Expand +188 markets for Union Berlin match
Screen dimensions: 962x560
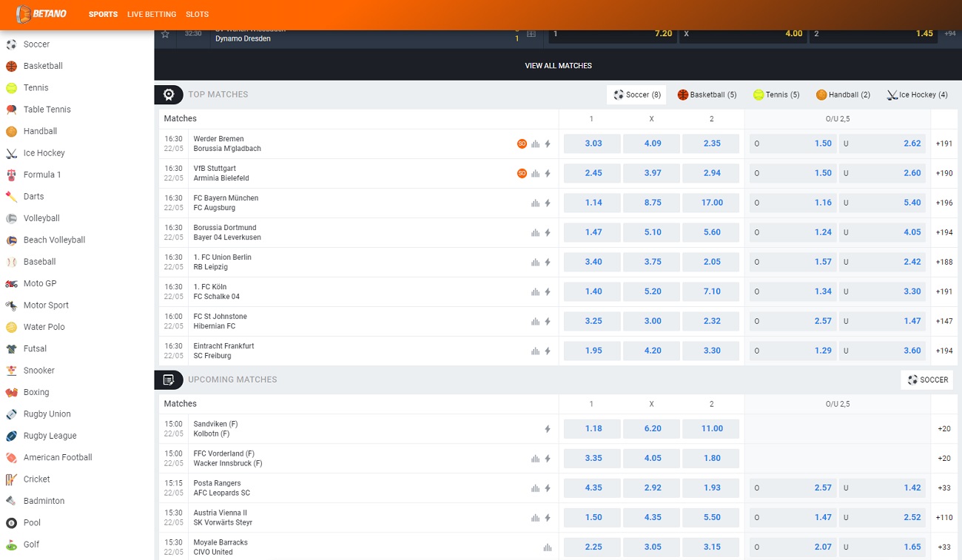coord(944,262)
